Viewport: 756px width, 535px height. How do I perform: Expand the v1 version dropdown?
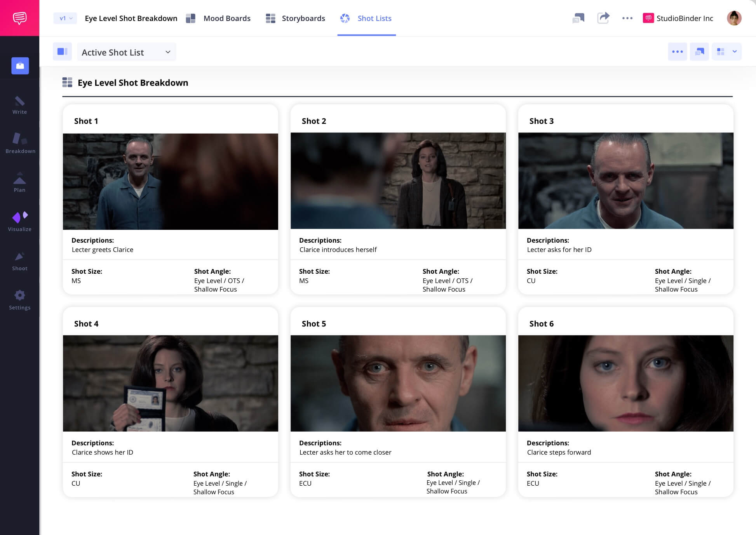pyautogui.click(x=66, y=18)
